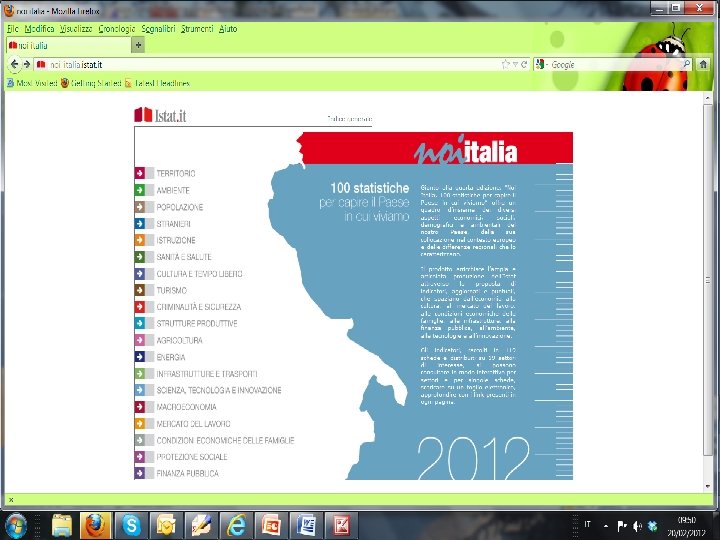Click the Istat.it logo
720x540 pixels.
160,115
